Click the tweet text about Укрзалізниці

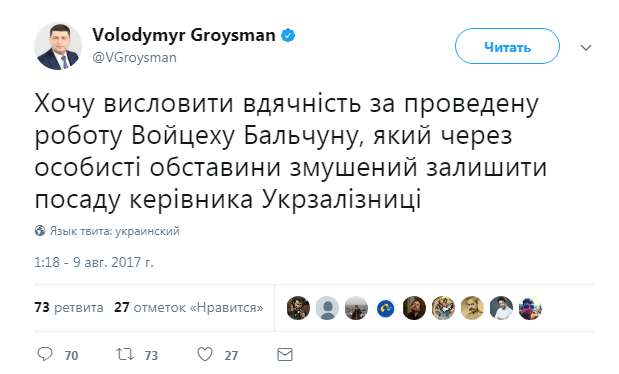tap(291, 152)
